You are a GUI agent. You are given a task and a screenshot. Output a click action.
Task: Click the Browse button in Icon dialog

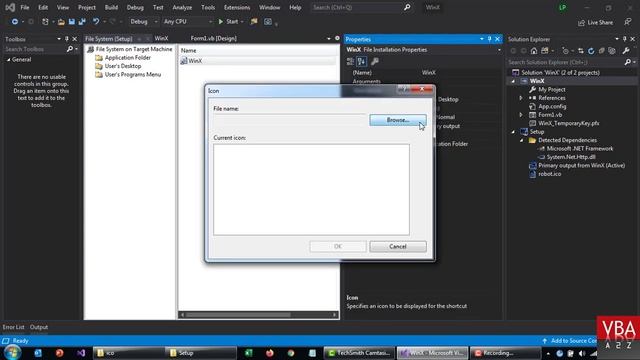click(398, 120)
